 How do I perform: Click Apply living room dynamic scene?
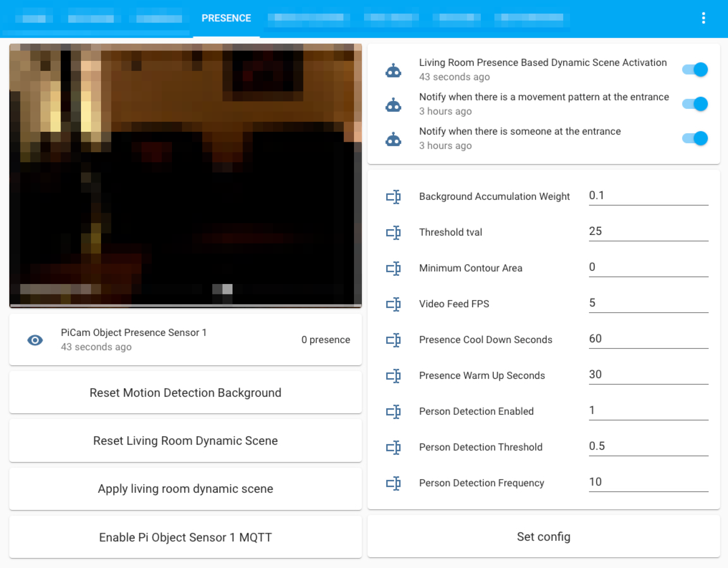point(185,489)
